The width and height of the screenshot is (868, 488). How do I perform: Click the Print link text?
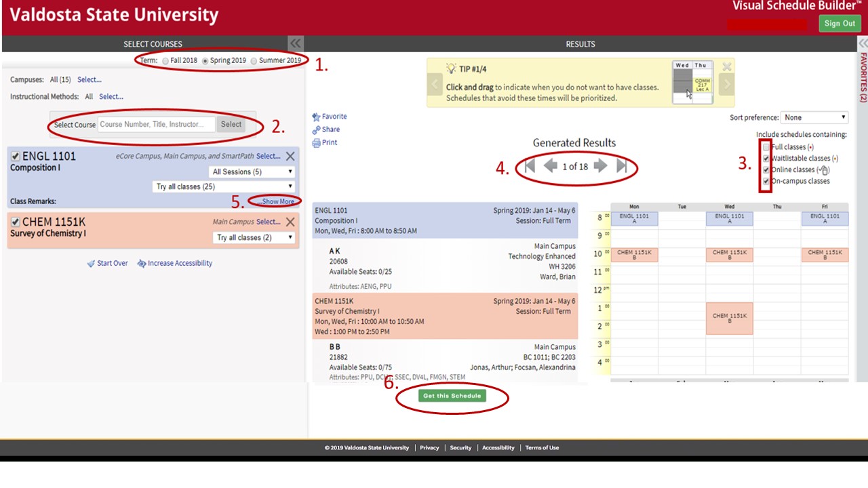click(330, 143)
